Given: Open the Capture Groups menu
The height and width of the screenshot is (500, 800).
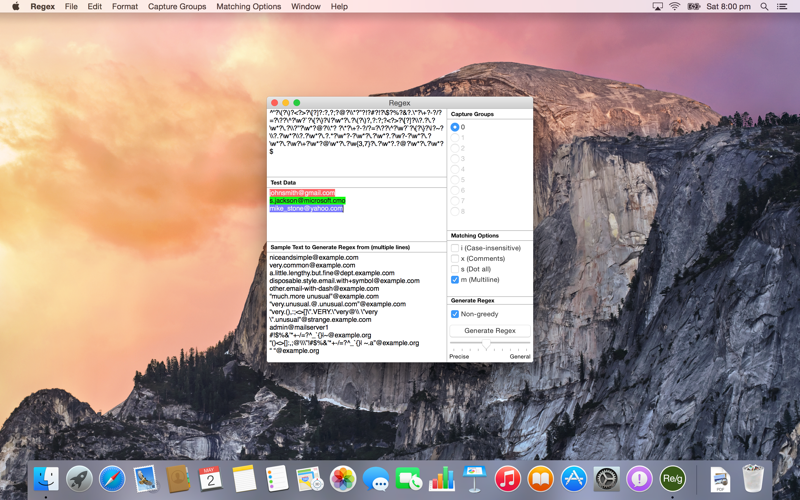Looking at the screenshot, I should [x=177, y=7].
